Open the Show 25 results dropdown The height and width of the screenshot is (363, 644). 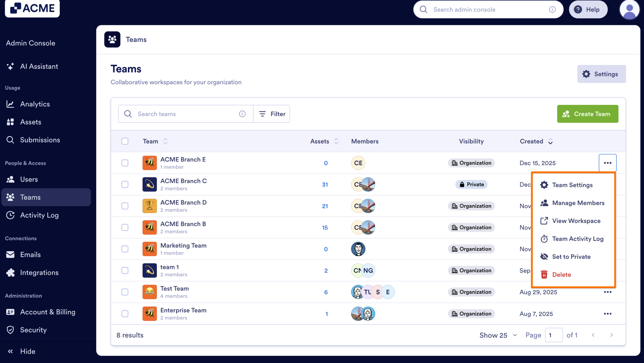[x=498, y=335]
